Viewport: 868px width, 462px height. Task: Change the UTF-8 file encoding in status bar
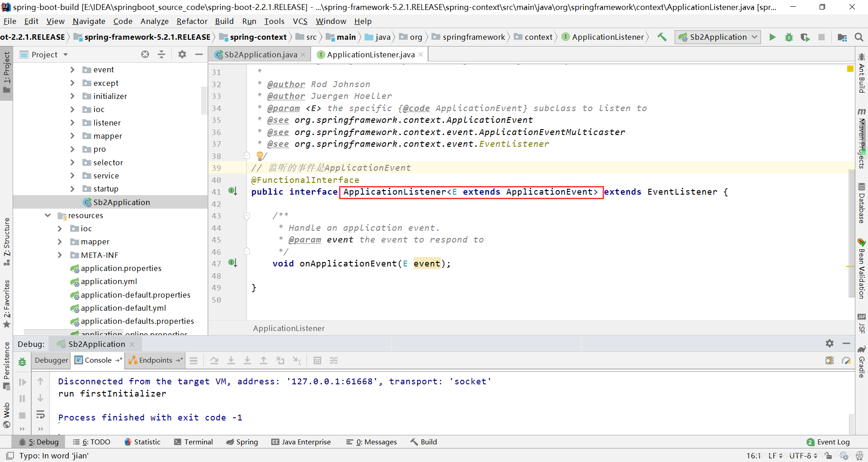click(803, 455)
